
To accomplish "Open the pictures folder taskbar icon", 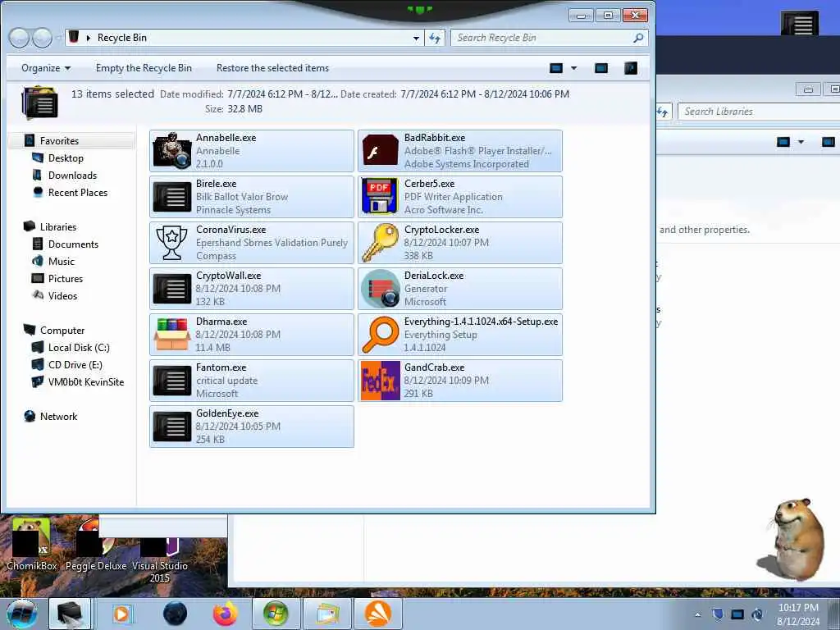I will 326,614.
